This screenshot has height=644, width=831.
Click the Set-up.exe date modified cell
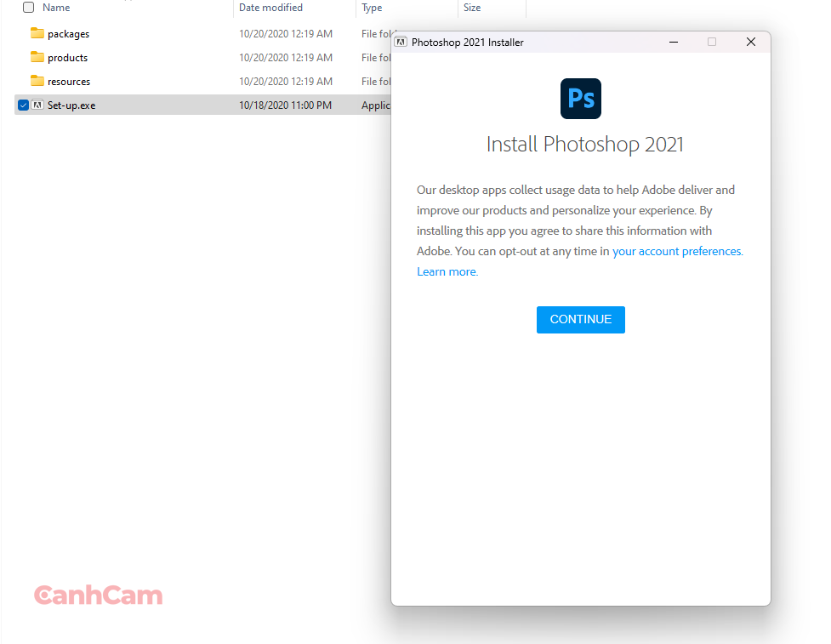[285, 105]
